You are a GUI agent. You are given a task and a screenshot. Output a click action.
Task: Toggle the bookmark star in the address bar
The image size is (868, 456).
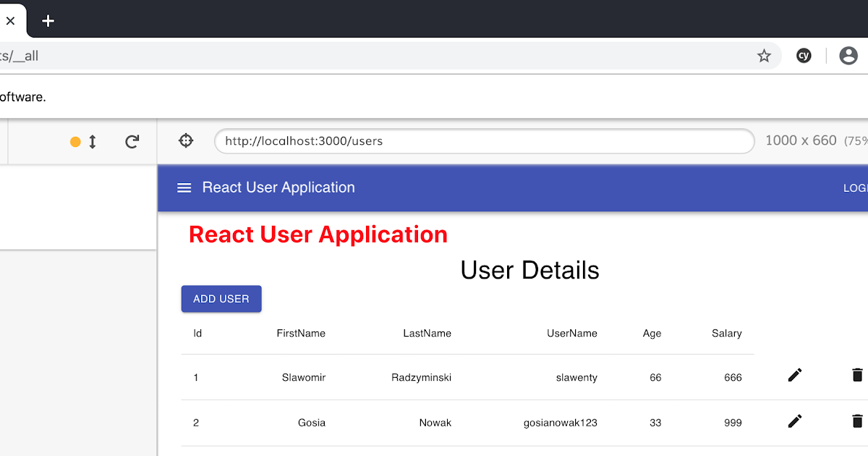coord(764,55)
